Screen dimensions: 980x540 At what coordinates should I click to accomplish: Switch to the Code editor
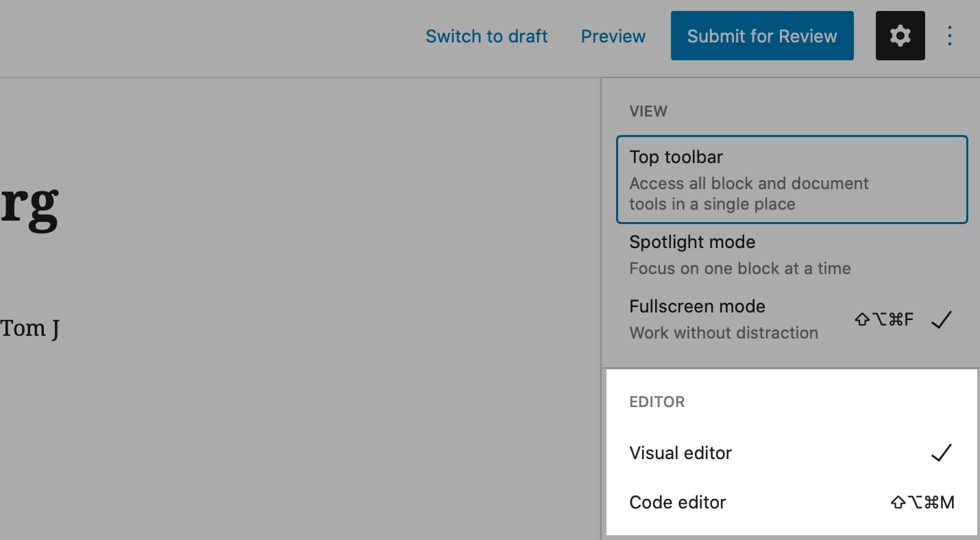coord(792,502)
